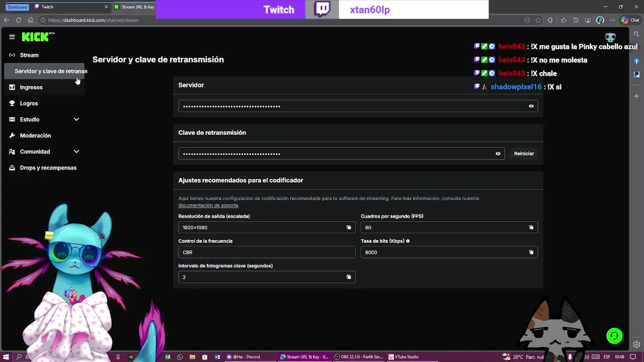Open browser Settings and more menu
The image size is (644, 362).
[612, 20]
